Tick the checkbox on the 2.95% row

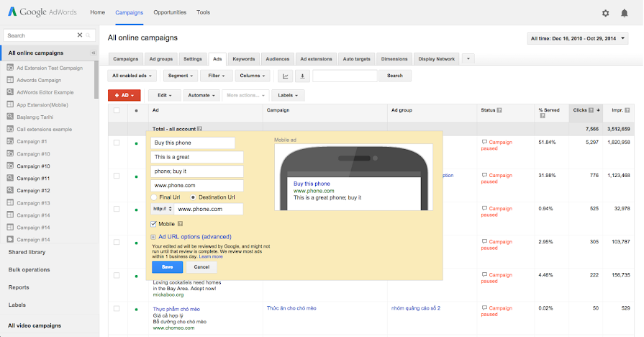[x=117, y=242]
